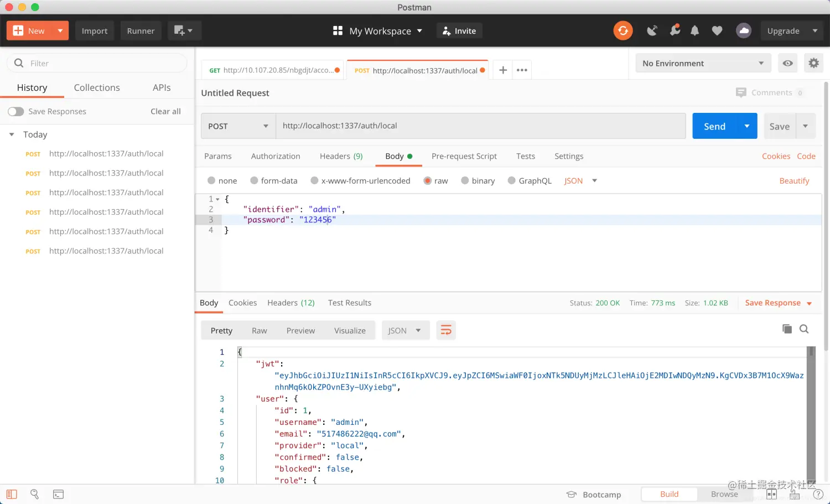830x504 pixels.
Task: Click the request URL input field
Action: click(480, 126)
